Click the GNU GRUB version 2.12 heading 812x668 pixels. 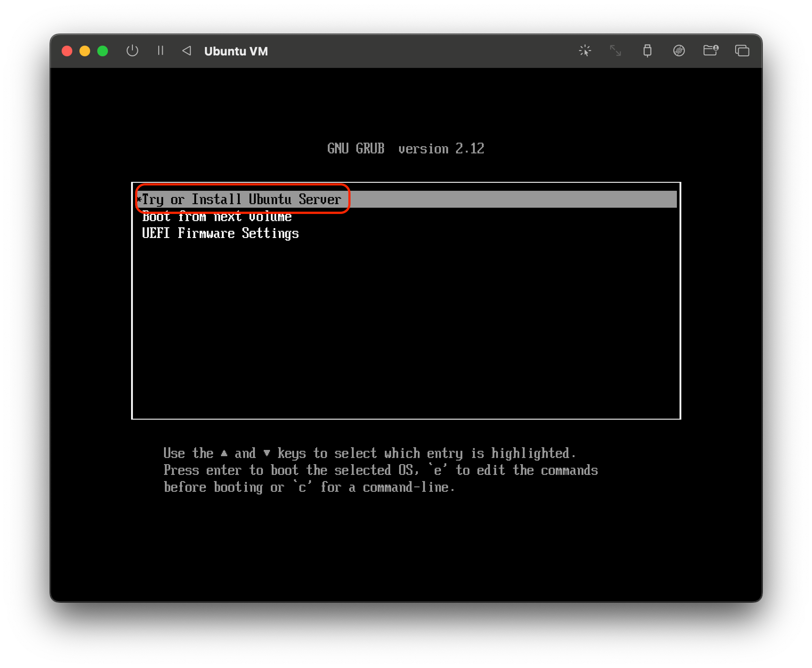point(406,149)
